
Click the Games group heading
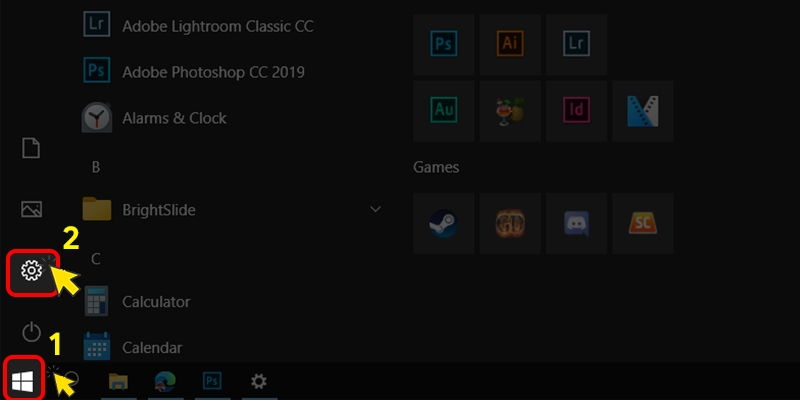pyautogui.click(x=436, y=167)
